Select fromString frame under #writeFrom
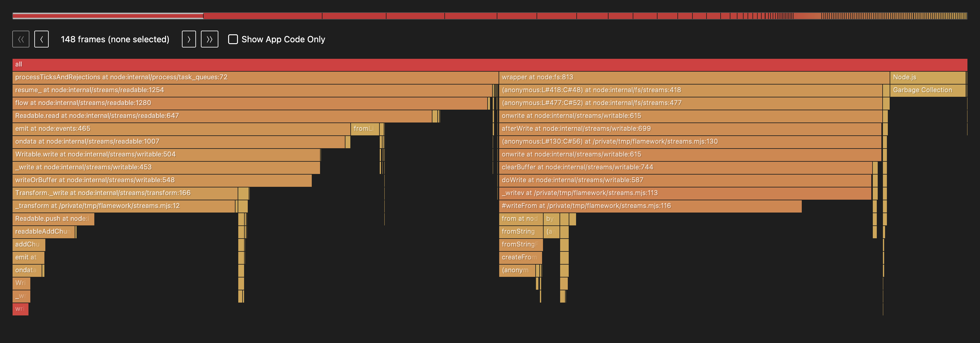Screen dimensions: 980x343 (x=521, y=232)
